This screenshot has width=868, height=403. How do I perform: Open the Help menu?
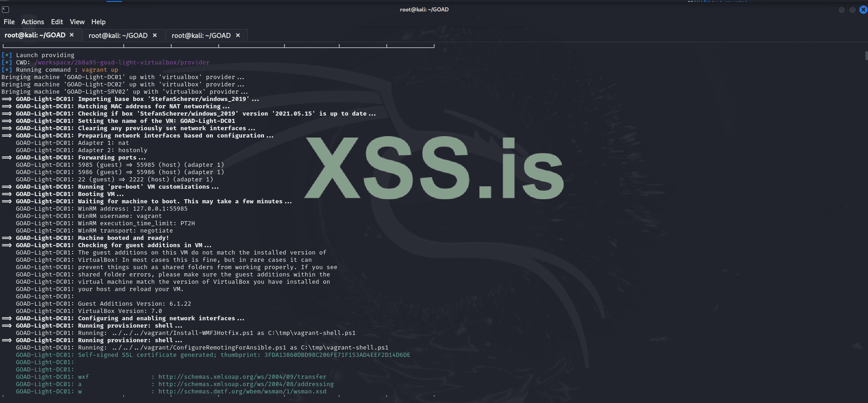point(98,22)
